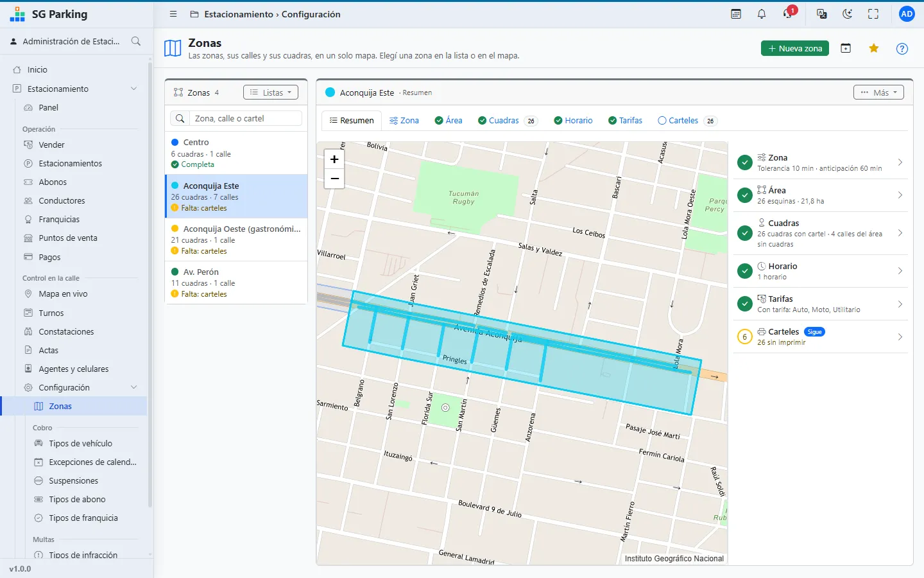Expand the Carteles summary row chevron

click(x=900, y=337)
